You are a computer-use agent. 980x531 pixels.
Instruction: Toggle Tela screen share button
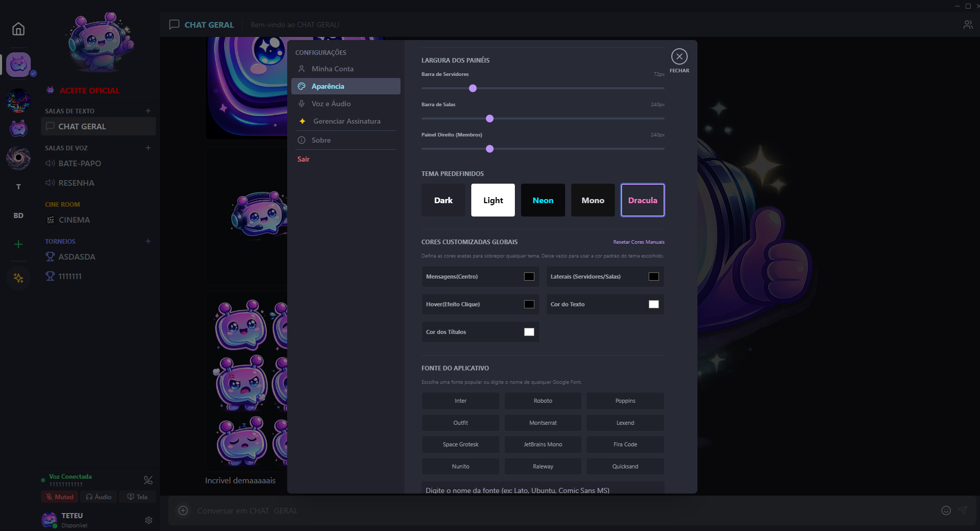point(137,497)
